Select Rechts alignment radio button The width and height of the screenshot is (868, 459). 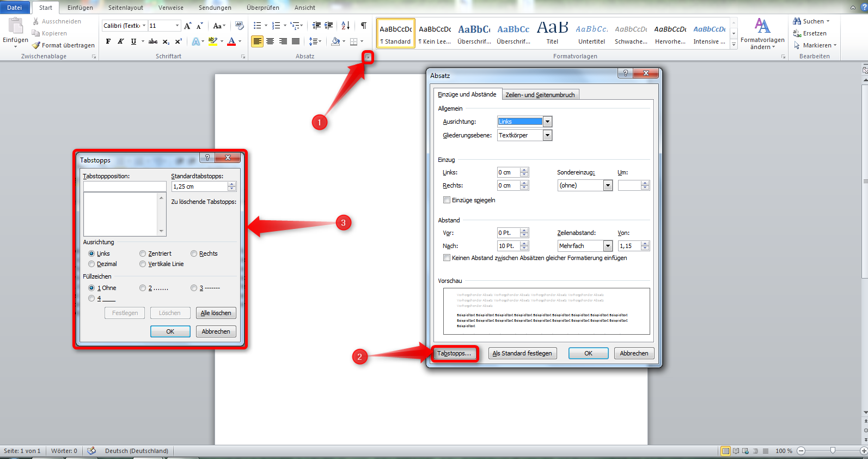(194, 253)
